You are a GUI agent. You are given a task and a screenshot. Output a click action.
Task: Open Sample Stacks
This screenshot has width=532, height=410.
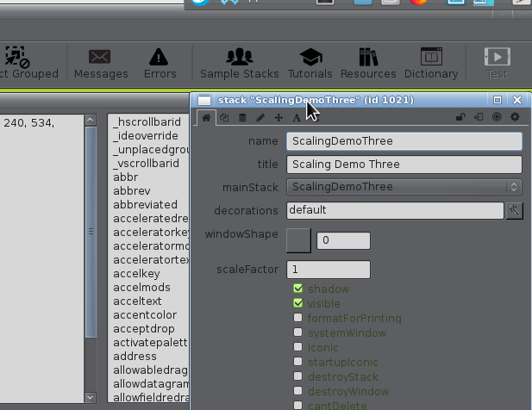point(239,64)
